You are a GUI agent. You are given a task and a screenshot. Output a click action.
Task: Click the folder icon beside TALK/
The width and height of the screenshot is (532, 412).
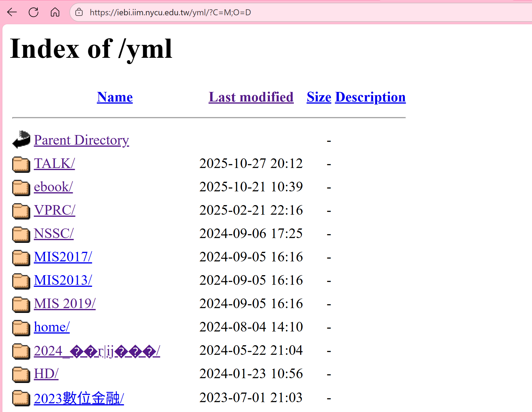click(21, 164)
